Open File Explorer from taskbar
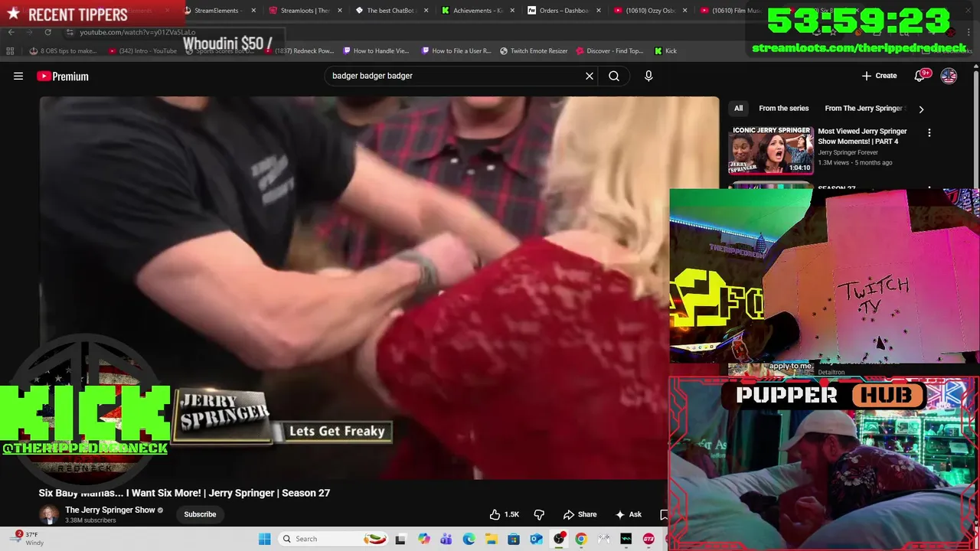 (x=491, y=539)
